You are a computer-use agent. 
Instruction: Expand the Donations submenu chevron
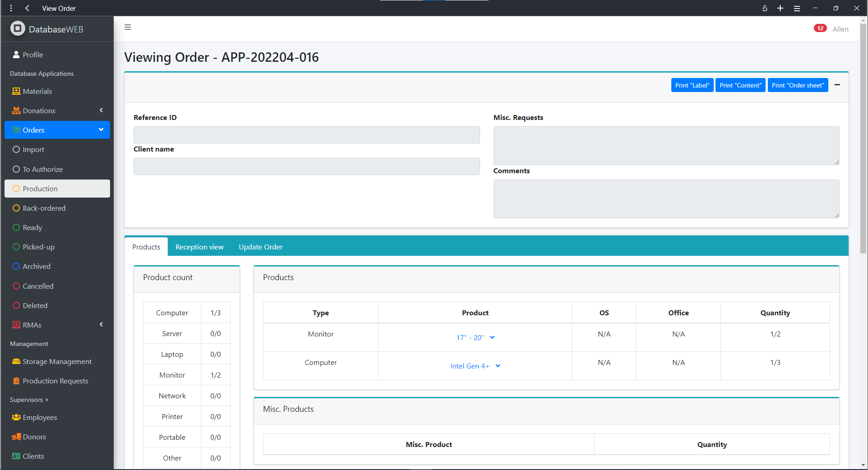101,110
